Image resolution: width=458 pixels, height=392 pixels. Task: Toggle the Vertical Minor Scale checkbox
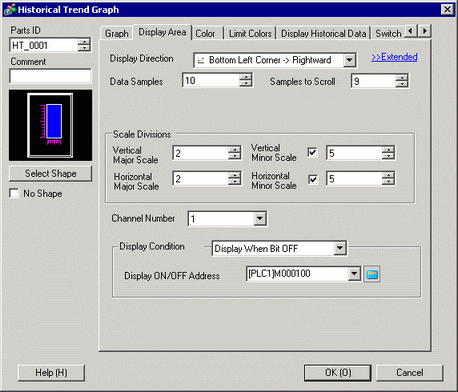[312, 153]
